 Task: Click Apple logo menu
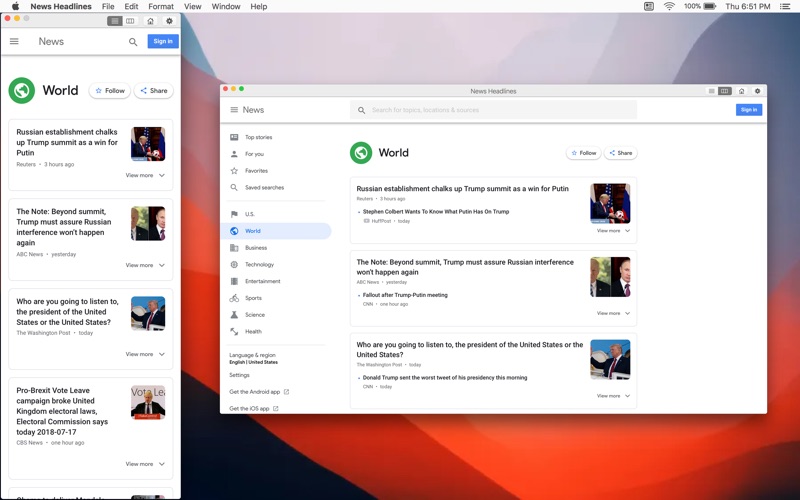point(15,6)
